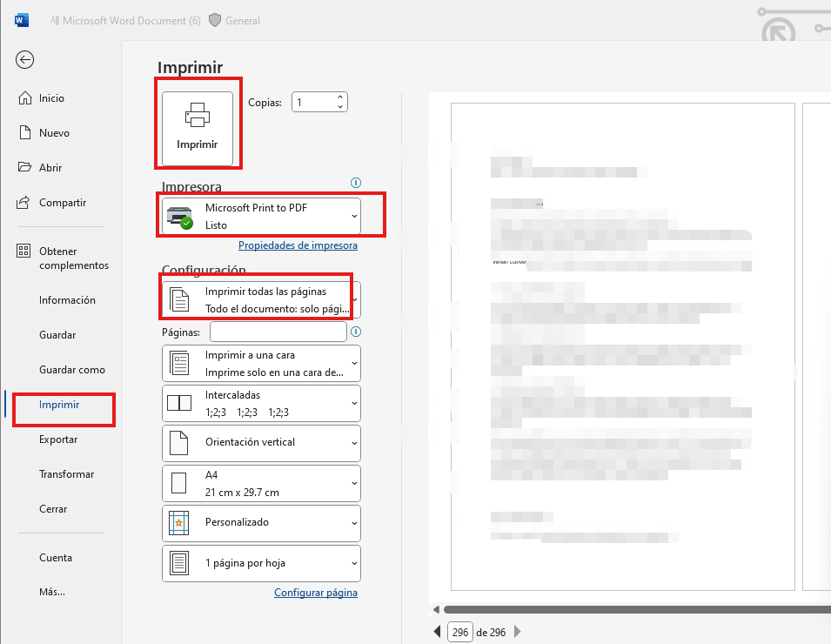The height and width of the screenshot is (644, 831).
Task: Open Obtener complementos in the sidebar
Action: pos(74,258)
